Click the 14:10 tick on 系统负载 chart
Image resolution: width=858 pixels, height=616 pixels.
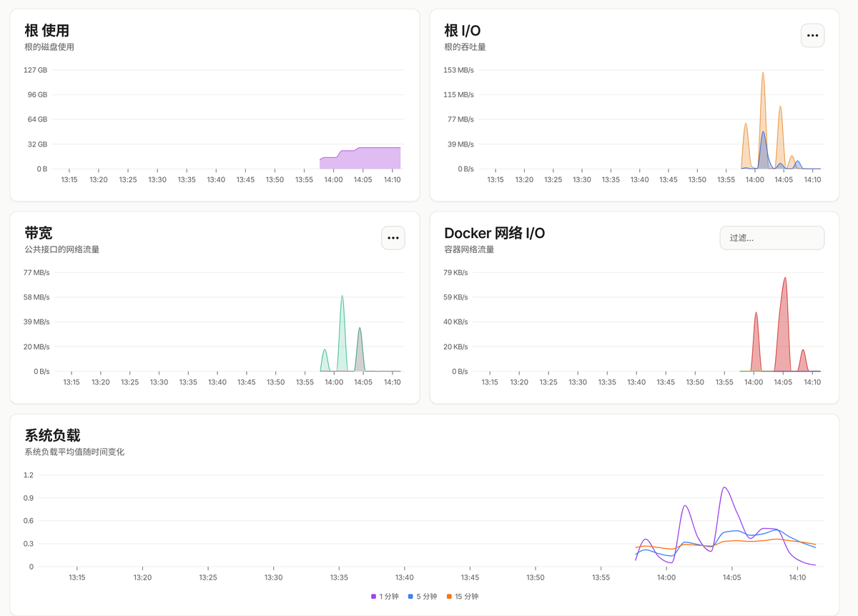pyautogui.click(x=797, y=577)
